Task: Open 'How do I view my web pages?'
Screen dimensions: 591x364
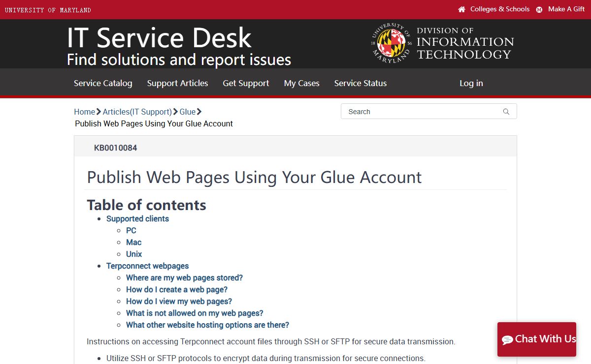Action: 179,301
